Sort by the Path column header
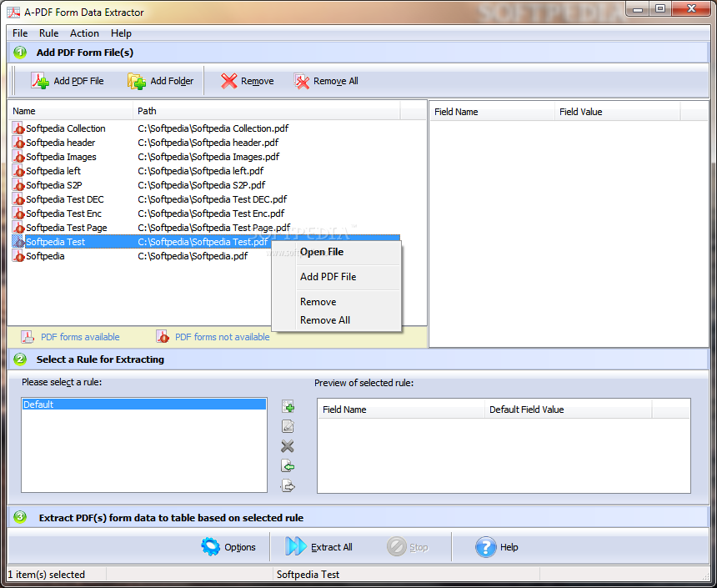The image size is (717, 588). (267, 111)
